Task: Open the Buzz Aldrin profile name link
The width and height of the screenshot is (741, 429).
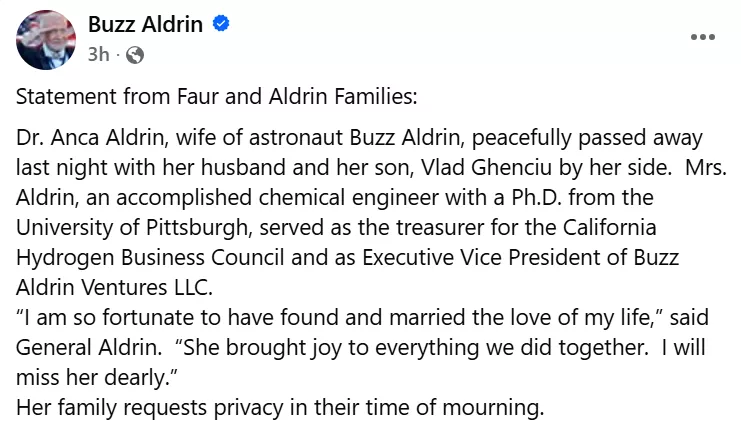Action: pos(146,24)
